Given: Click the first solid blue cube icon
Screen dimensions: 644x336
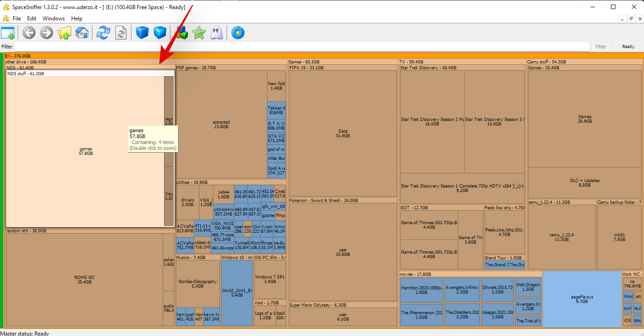Looking at the screenshot, I should tap(142, 33).
